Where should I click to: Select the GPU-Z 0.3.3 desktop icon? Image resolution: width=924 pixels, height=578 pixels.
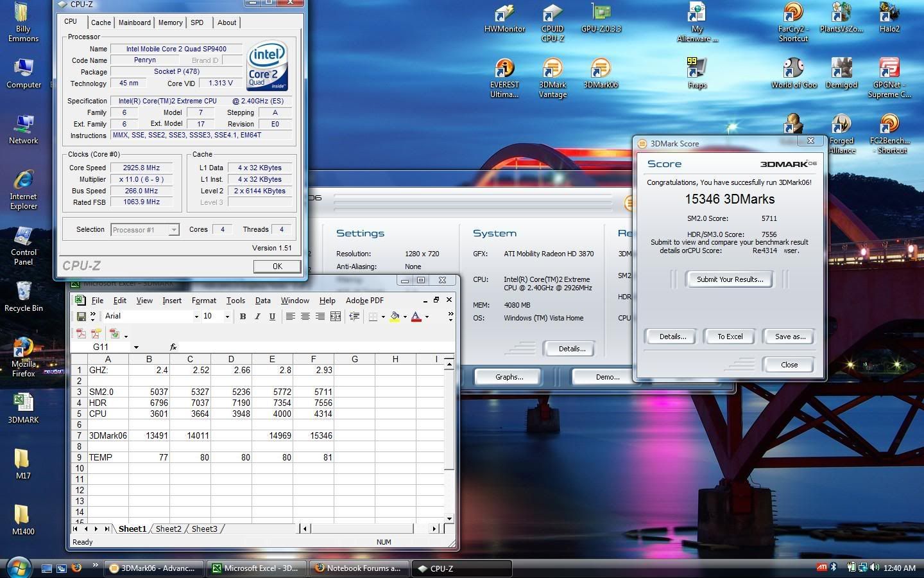(x=601, y=19)
